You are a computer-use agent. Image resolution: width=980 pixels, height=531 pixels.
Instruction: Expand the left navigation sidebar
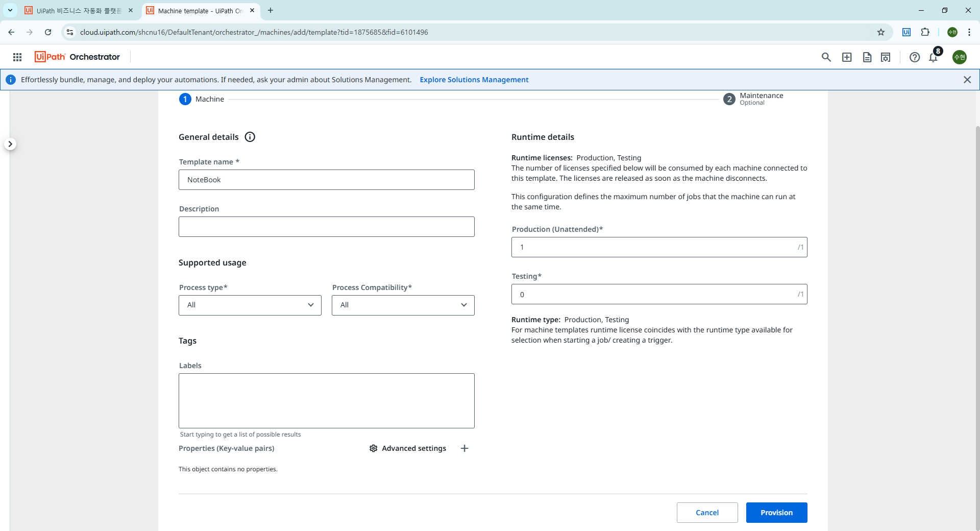(10, 144)
